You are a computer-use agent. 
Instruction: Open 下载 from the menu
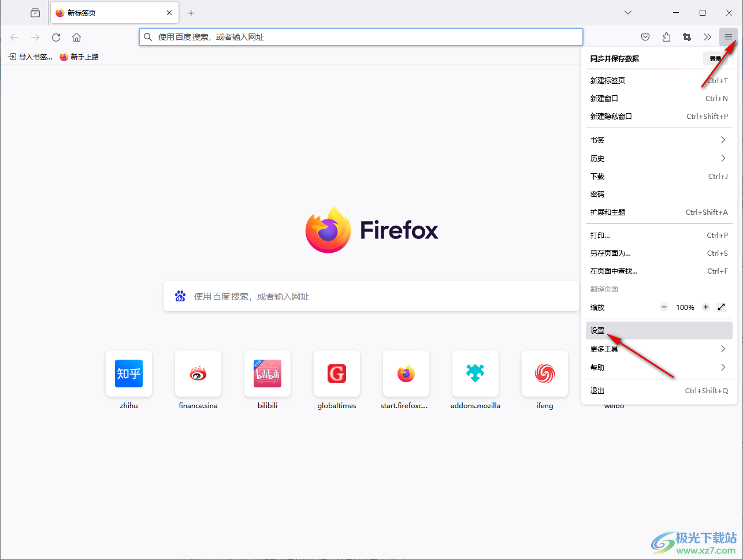point(659,176)
